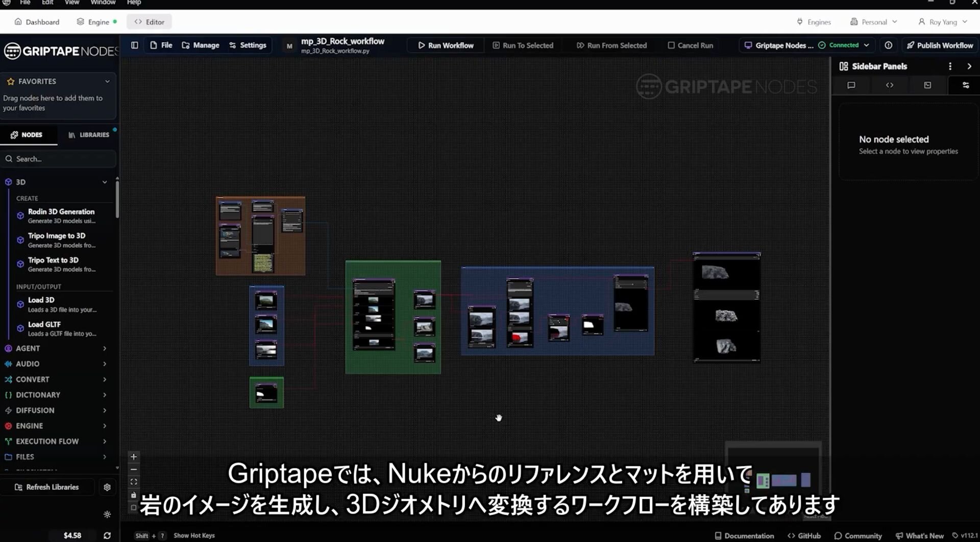Open the Help menu in title bar
Screen dimensions: 980x542
[134, 3]
